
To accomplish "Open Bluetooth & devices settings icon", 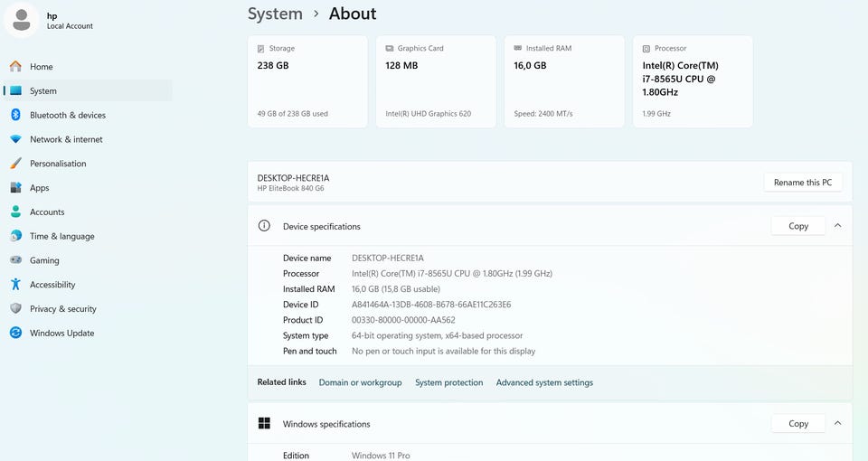I will pos(15,115).
